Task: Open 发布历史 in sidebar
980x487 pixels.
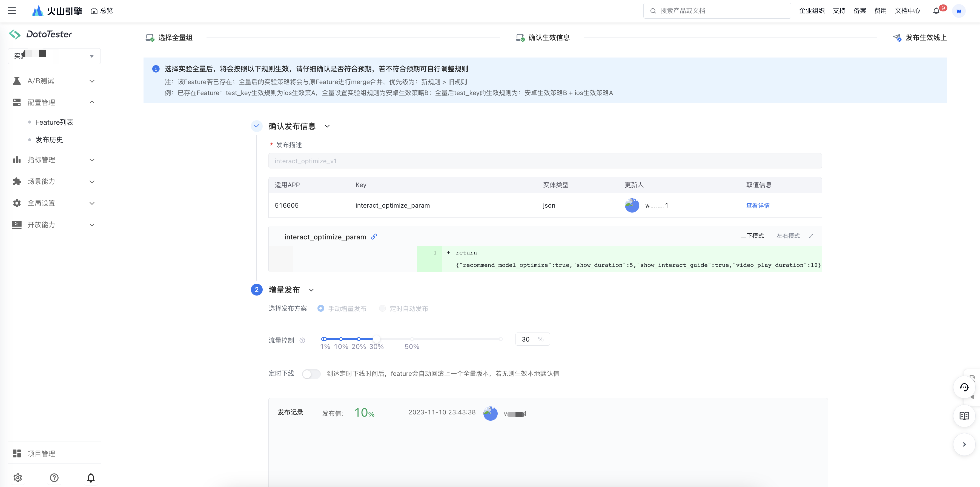Action: (49, 140)
